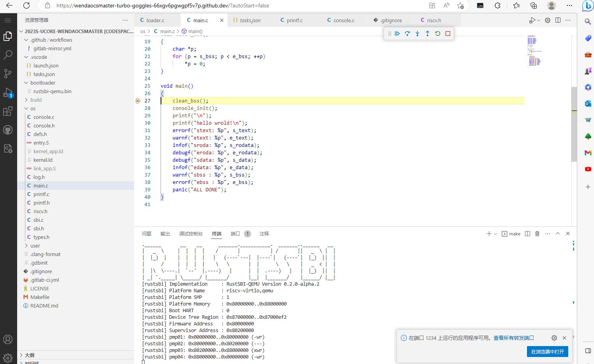Expand the build folder
Viewport: 594px width, 364px height.
[x=26, y=100]
